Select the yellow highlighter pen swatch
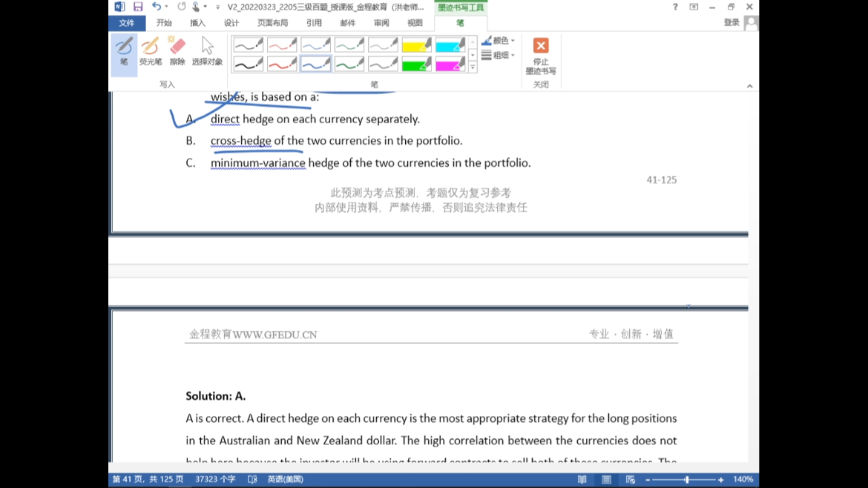This screenshot has width=868, height=488. pos(416,46)
